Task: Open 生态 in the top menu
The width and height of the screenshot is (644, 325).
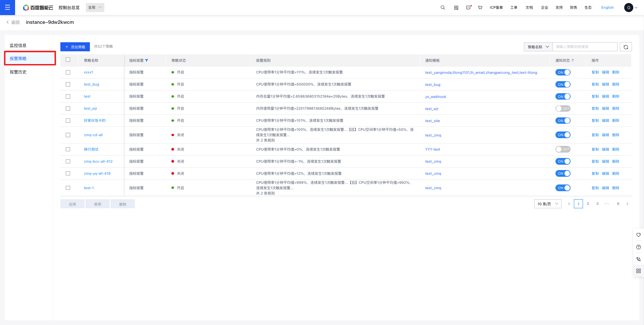Action: coord(588,8)
